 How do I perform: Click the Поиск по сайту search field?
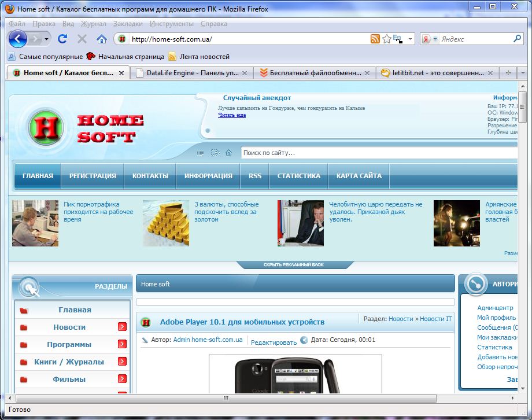[376, 153]
